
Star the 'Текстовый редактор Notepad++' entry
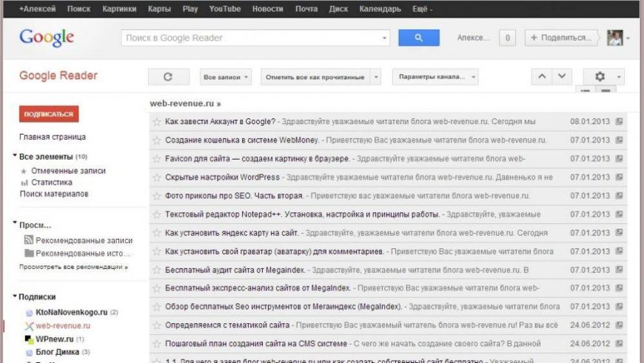pos(156,214)
